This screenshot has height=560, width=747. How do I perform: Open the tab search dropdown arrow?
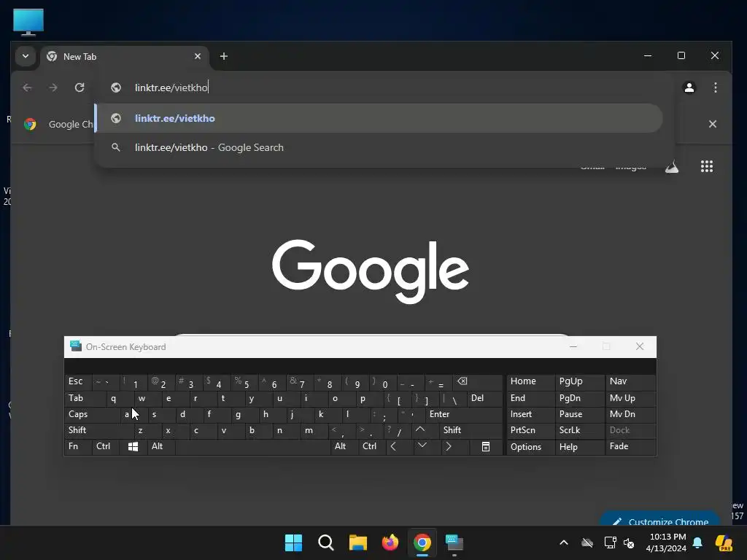tap(26, 56)
